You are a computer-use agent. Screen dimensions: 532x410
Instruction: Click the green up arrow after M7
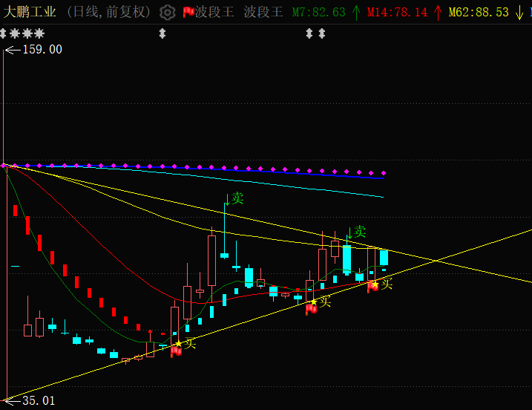click(x=356, y=13)
